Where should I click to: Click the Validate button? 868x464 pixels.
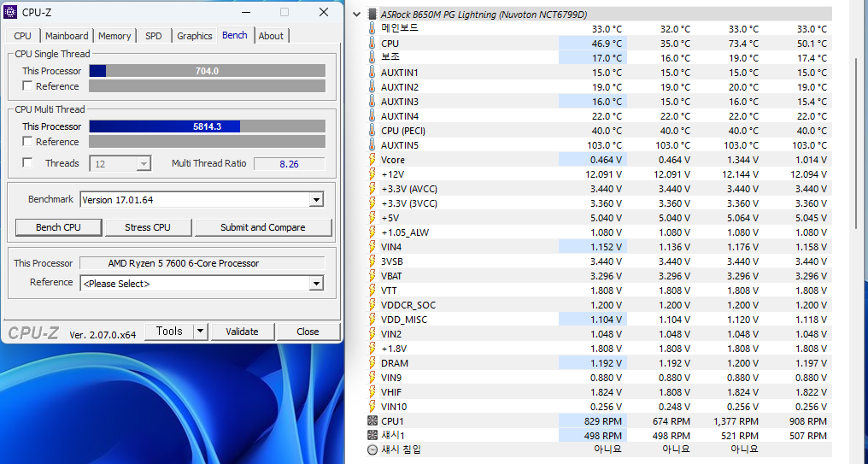(242, 331)
